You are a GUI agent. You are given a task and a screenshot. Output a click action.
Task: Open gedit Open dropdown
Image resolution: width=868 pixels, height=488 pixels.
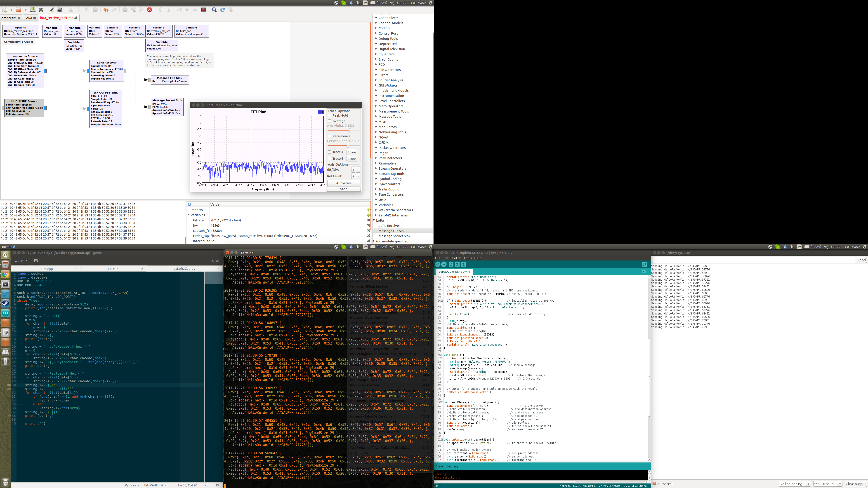coord(21,261)
